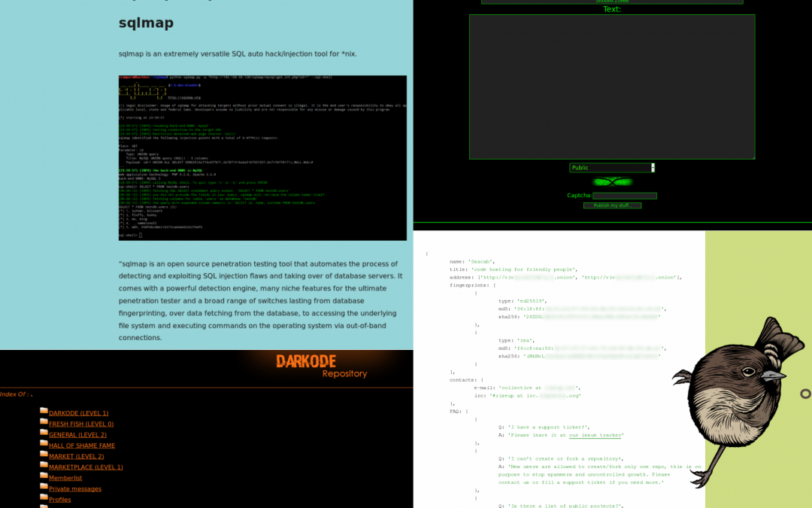
Task: Click the folder icon beside HALL OF SHAME FAME
Action: (x=44, y=444)
